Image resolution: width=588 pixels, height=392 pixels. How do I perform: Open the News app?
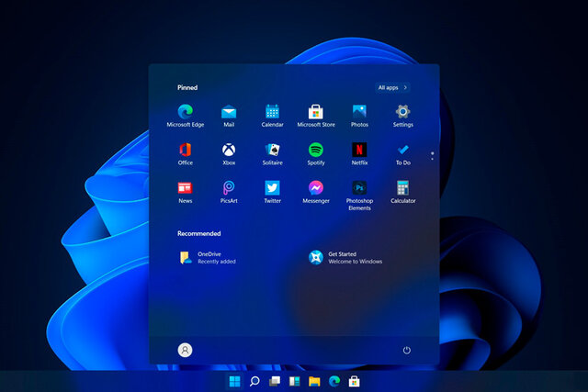(x=186, y=192)
